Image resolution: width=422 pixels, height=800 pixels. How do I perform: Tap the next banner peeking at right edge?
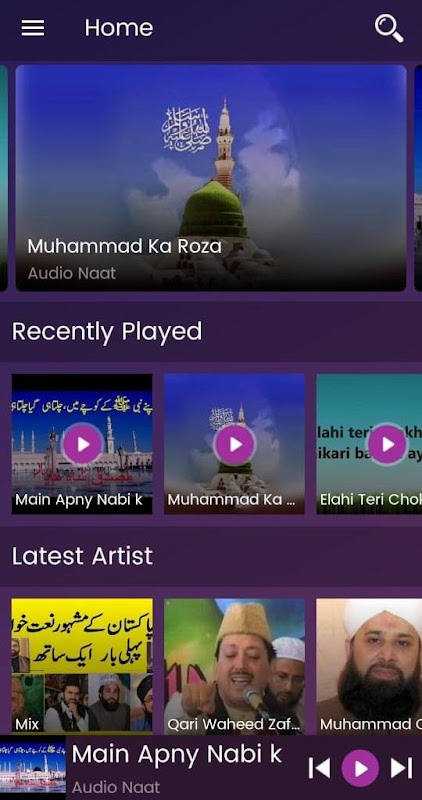click(418, 178)
